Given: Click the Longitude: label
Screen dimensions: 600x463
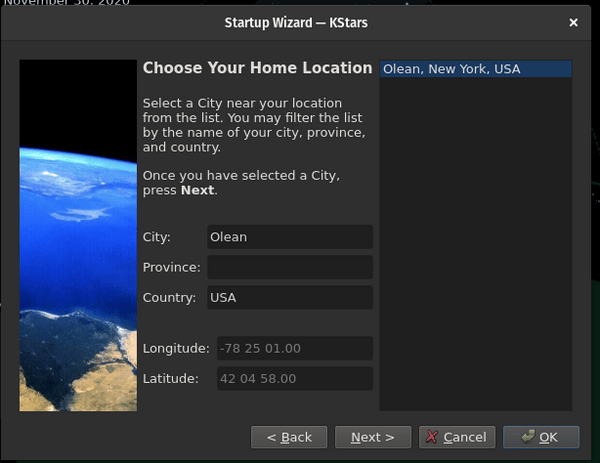Looking at the screenshot, I should pyautogui.click(x=176, y=348).
